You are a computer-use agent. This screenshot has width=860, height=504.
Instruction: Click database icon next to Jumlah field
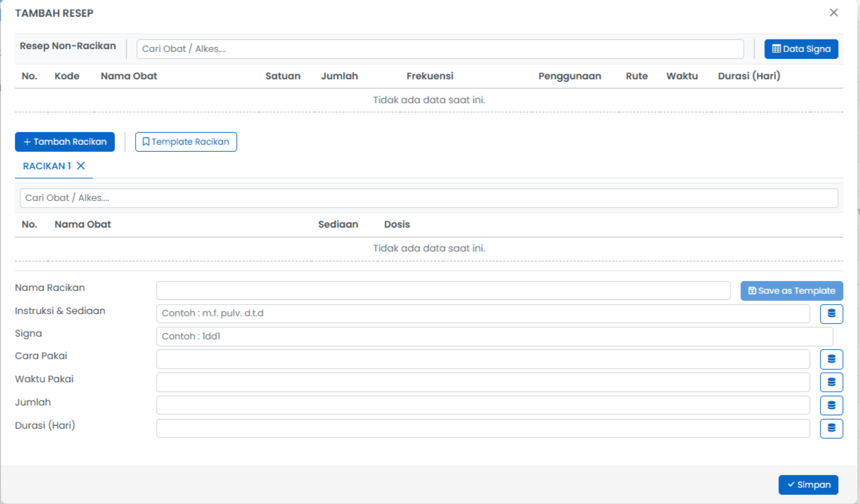[831, 405]
